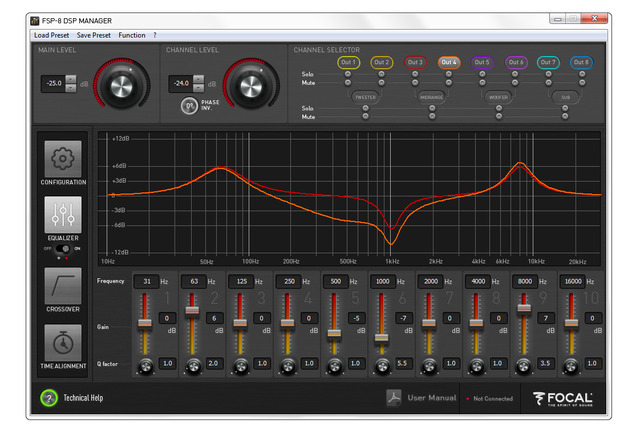This screenshot has height=432, width=640.
Task: Select the Equalizer sliders icon
Action: (63, 215)
